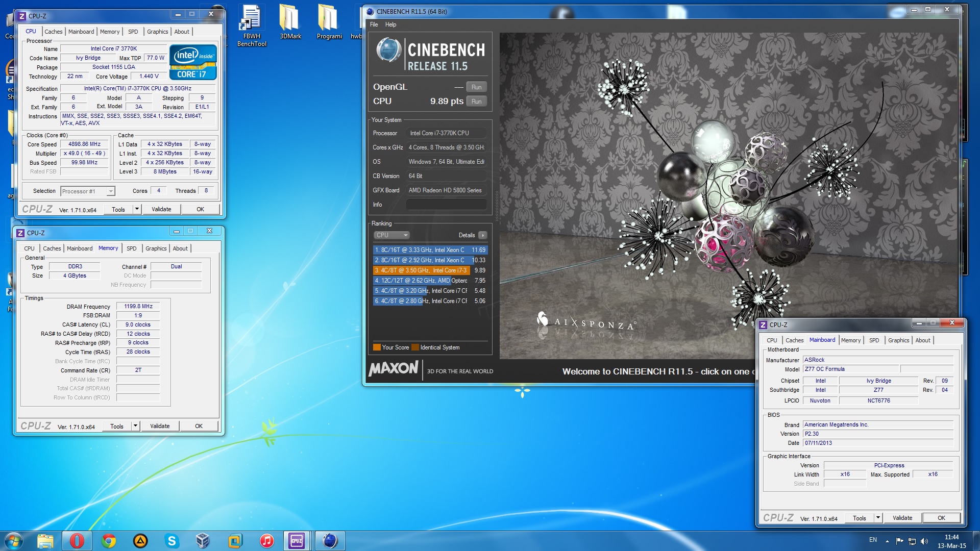Screen dimensions: 980x551
Task: Open Skype from the taskbar
Action: coord(172,541)
